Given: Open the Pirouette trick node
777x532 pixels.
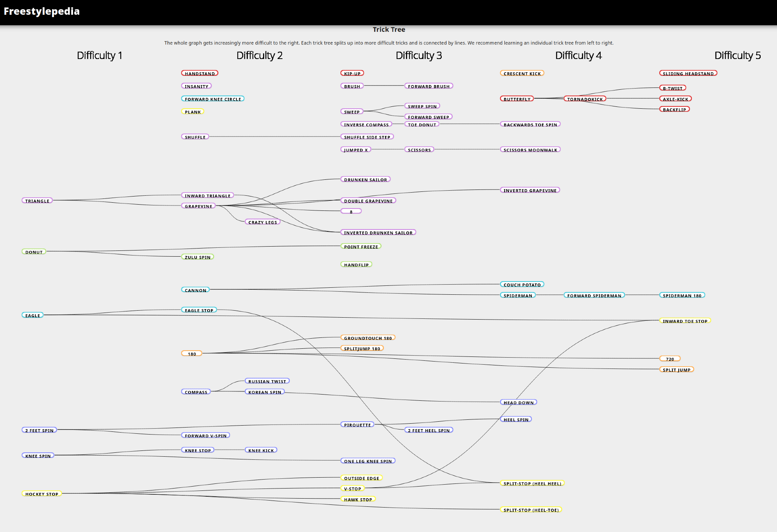Looking at the screenshot, I should coord(357,425).
